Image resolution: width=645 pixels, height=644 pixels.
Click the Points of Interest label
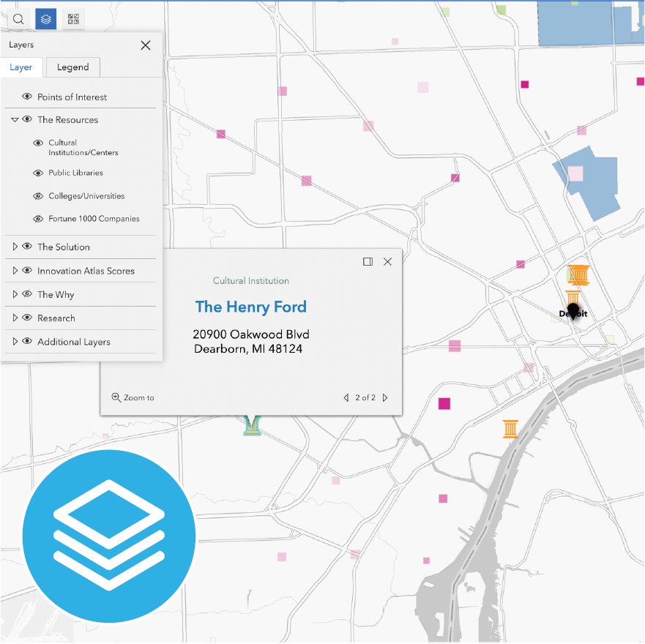(x=72, y=97)
